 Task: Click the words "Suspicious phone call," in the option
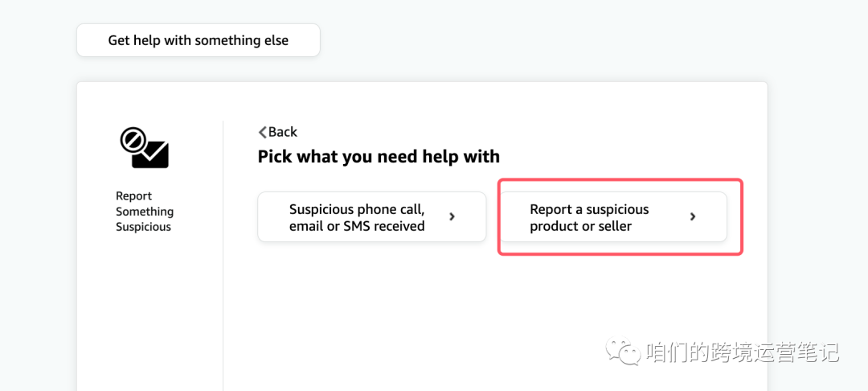[357, 209]
